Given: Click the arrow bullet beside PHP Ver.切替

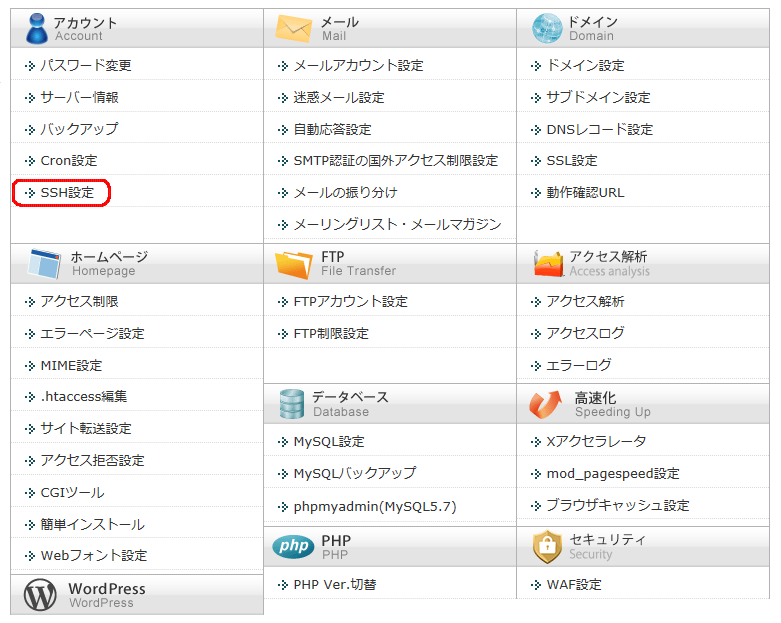Looking at the screenshot, I should tap(283, 585).
